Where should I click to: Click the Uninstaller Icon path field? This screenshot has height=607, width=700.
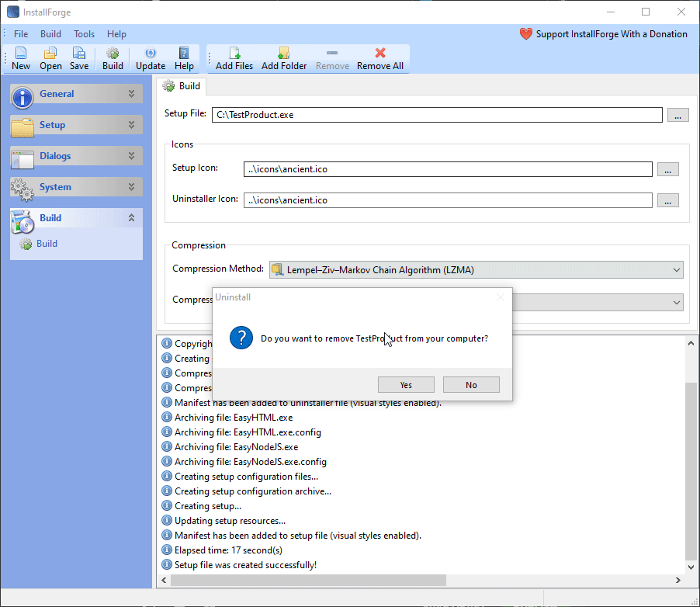(x=448, y=200)
